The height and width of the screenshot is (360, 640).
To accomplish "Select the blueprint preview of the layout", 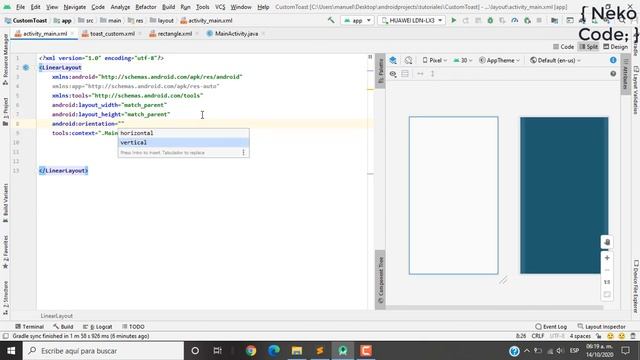I will [x=564, y=195].
